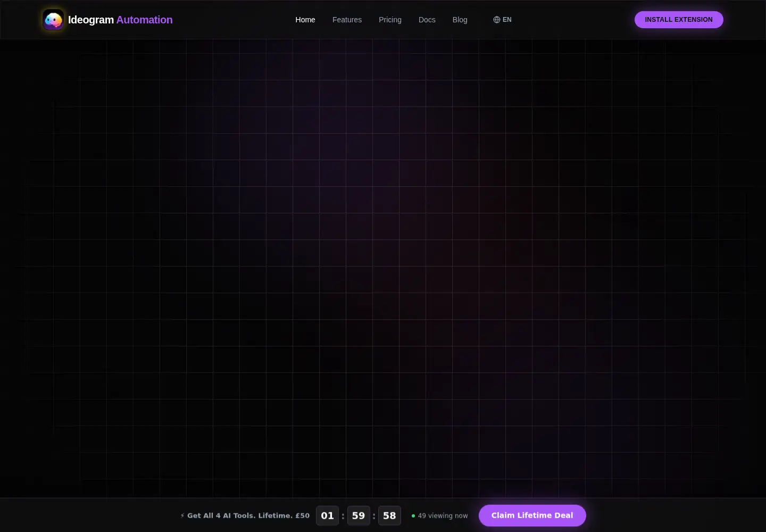Screen dimensions: 766x532
Task: Go to the Home nav item
Action: tap(305, 20)
